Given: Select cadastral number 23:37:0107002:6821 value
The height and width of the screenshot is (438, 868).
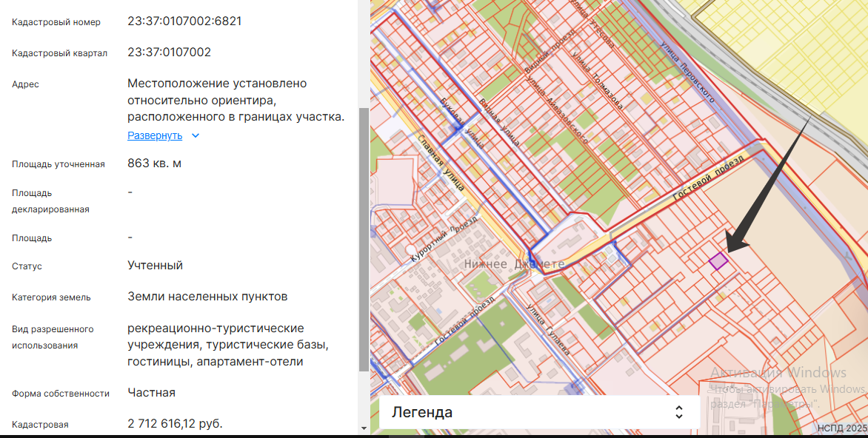Looking at the screenshot, I should click(x=184, y=21).
